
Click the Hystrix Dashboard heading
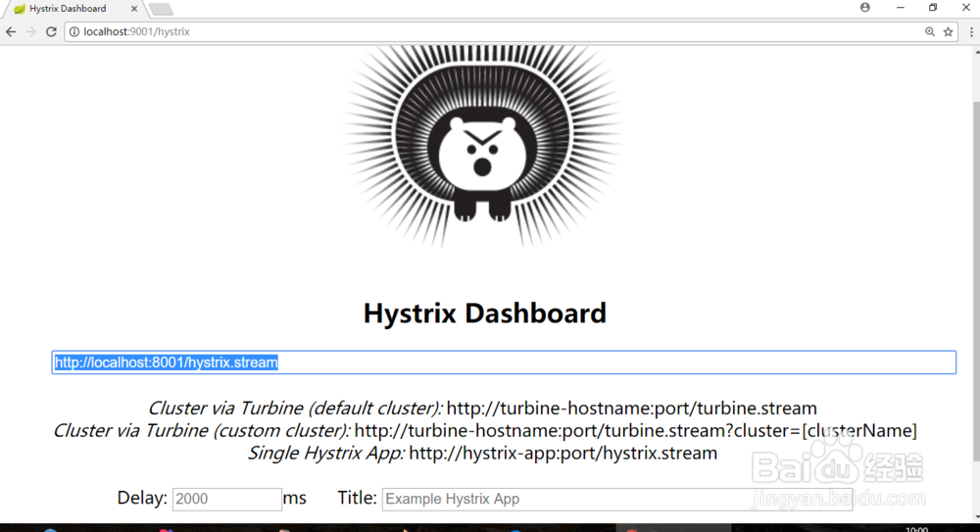click(x=485, y=314)
